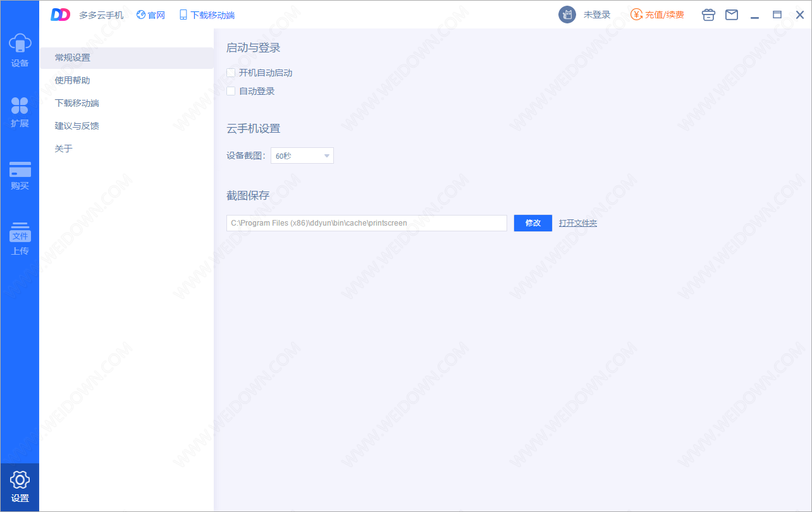
Task: Open the 设备截图 60秒 dropdown
Action: coord(302,155)
